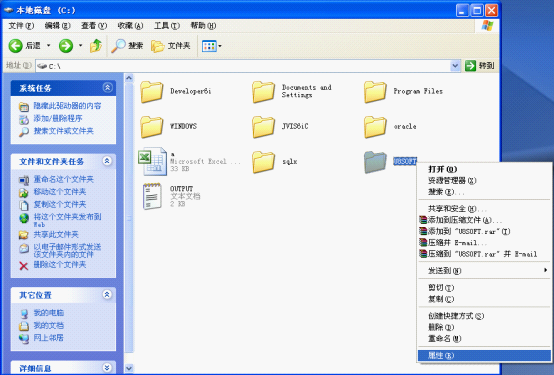The width and height of the screenshot is (554, 375).
Task: Toggle the Folders (文件夹) pane button
Action: (171, 46)
